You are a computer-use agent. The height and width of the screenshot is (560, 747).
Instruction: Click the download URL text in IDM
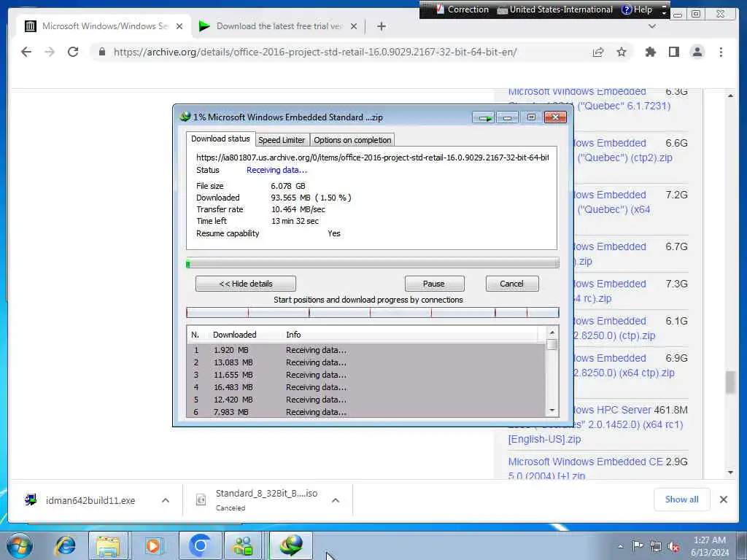coord(373,157)
